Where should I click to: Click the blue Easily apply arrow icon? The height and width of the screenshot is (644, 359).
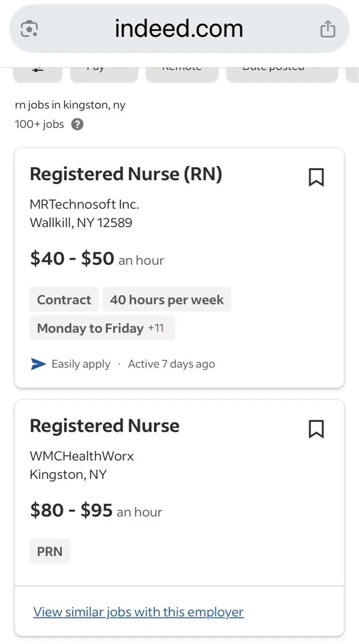click(x=39, y=364)
